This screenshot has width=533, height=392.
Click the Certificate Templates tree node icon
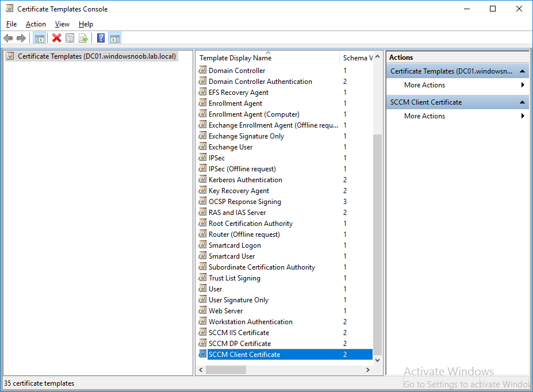(x=10, y=56)
